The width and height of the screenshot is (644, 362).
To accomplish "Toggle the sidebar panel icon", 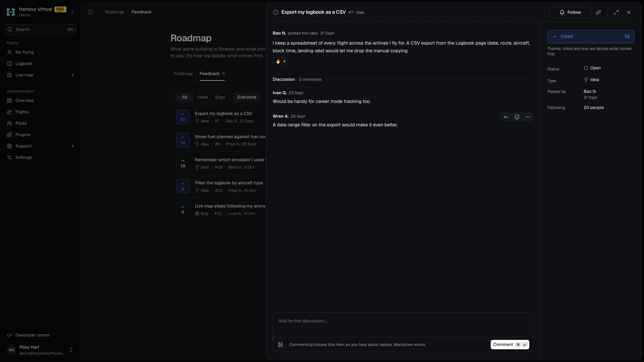I will 91,12.
